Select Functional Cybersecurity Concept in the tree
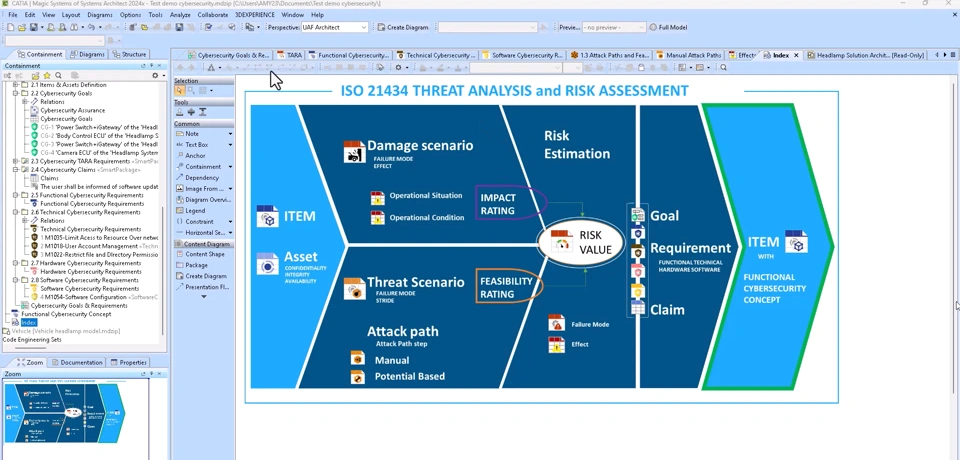The image size is (960, 460). coord(66,314)
